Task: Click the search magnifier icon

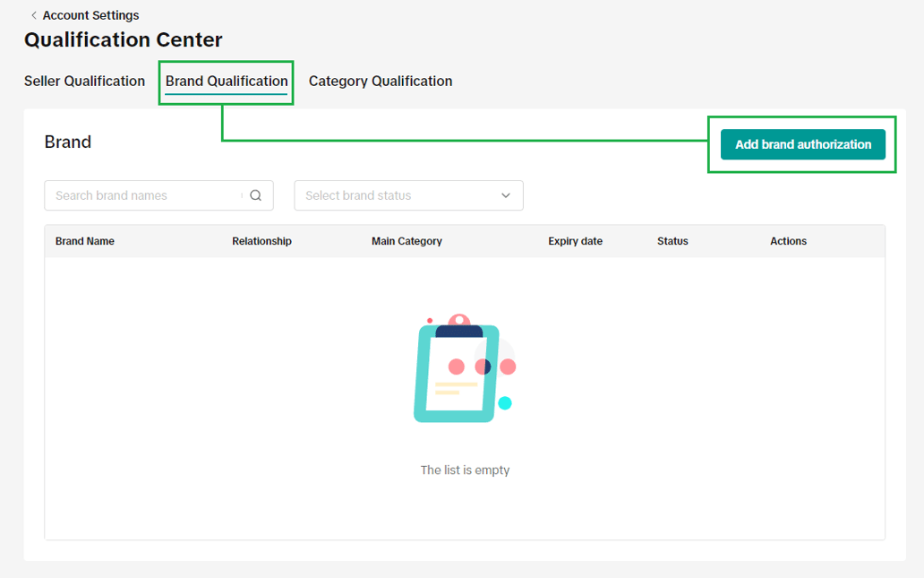Action: coord(257,195)
